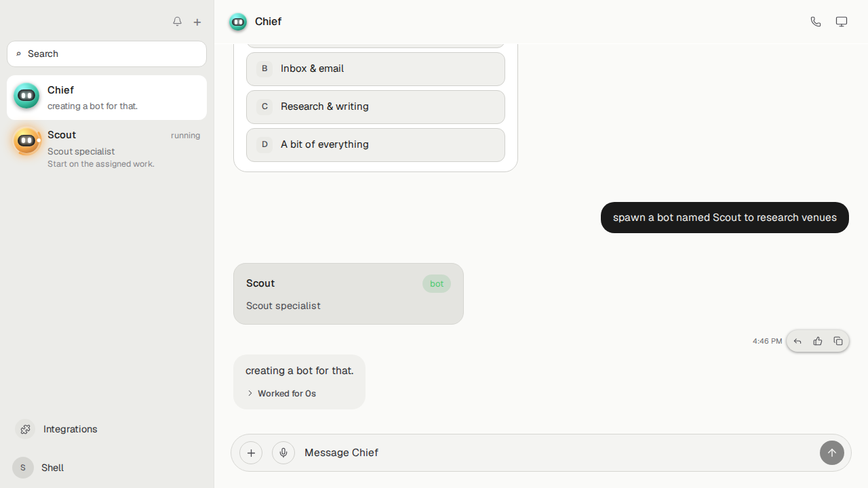868x488 pixels.
Task: Start a voice call with Chief
Action: (x=816, y=22)
